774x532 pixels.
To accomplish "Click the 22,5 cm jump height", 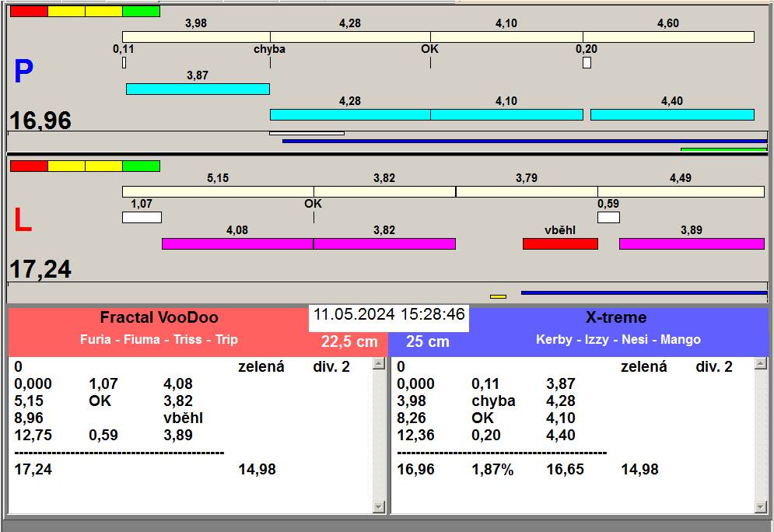I will click(x=349, y=341).
